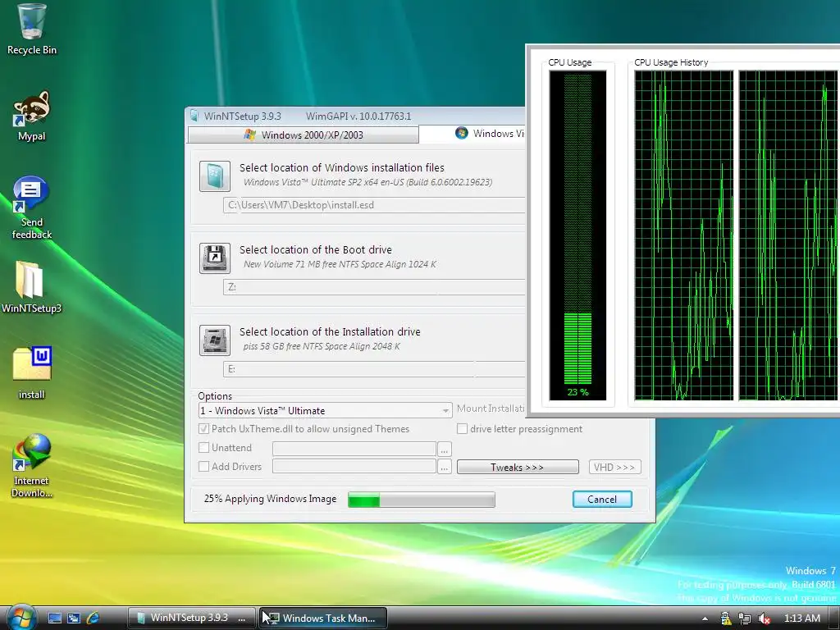The width and height of the screenshot is (840, 630).
Task: Open the WinNTSetup3 folder icon
Action: [32, 286]
